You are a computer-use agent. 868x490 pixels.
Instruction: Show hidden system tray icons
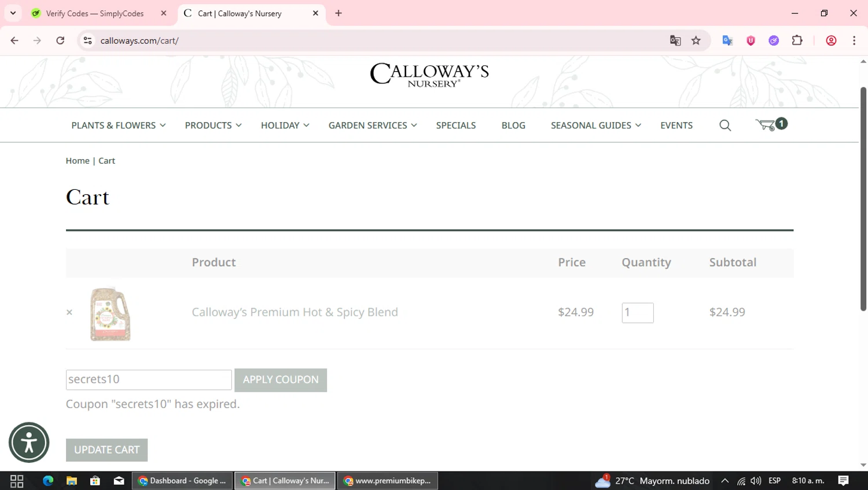tap(724, 481)
